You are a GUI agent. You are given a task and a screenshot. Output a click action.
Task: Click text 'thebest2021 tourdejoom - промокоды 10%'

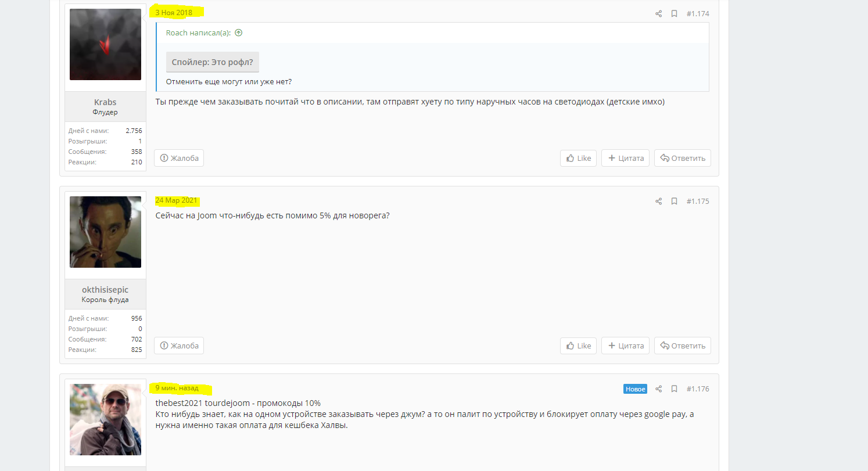coord(238,403)
